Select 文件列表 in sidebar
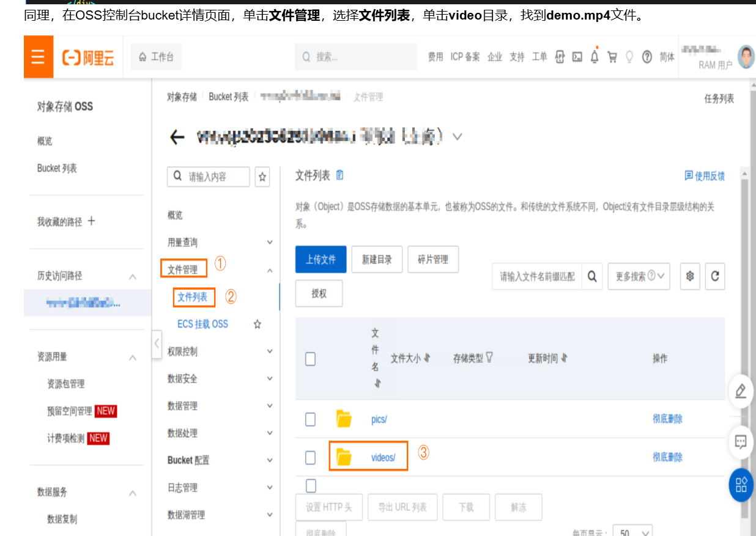Screen dimensions: 756x536 coord(193,297)
